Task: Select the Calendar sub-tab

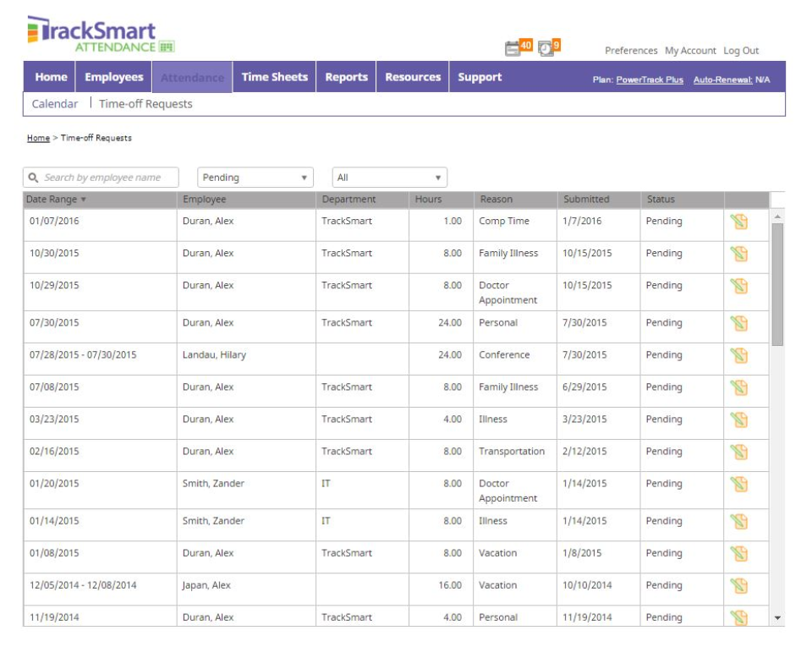Action: pyautogui.click(x=52, y=103)
